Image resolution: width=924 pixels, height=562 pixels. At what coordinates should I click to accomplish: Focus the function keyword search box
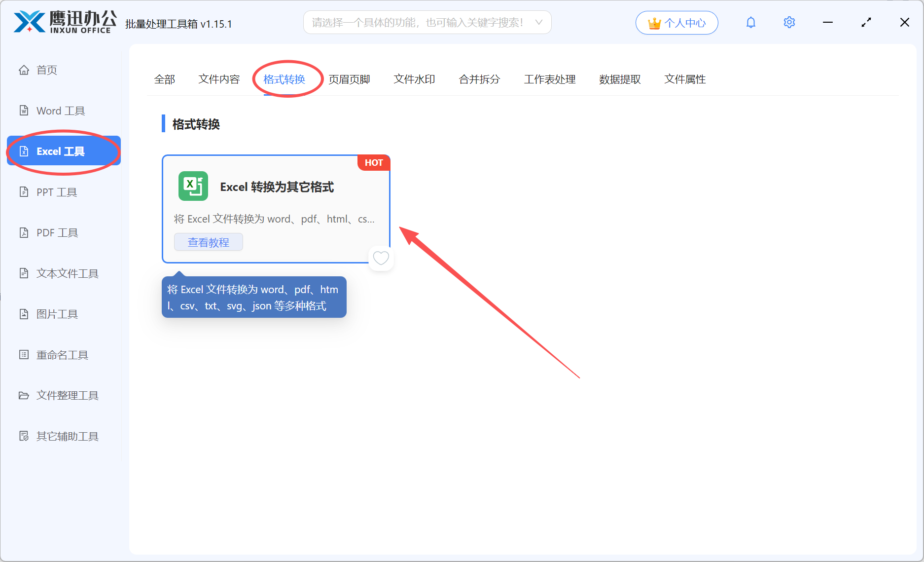pyautogui.click(x=427, y=23)
